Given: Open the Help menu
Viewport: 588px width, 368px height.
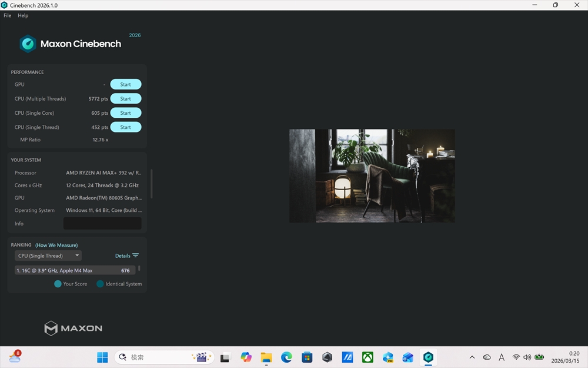Looking at the screenshot, I should coord(23,15).
